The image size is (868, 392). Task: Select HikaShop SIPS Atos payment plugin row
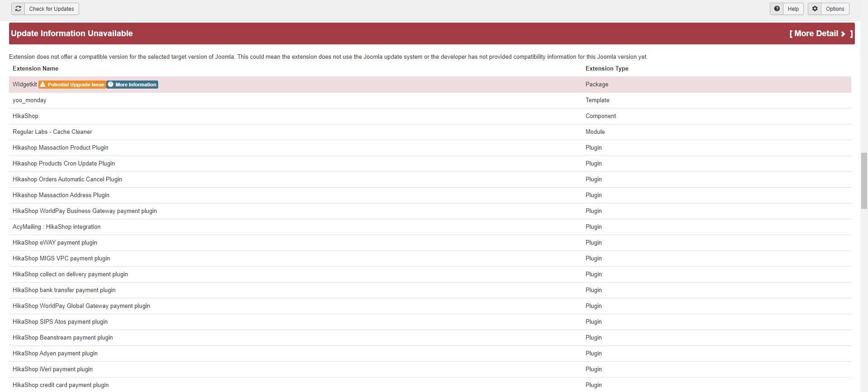tap(430, 322)
